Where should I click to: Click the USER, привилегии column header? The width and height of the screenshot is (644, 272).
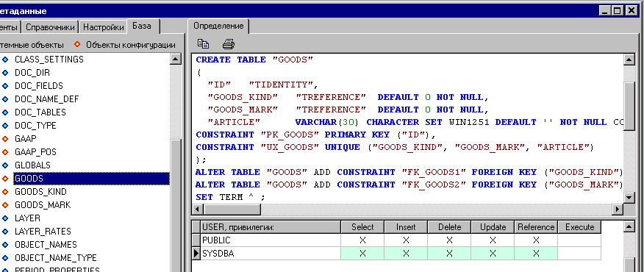(x=271, y=227)
